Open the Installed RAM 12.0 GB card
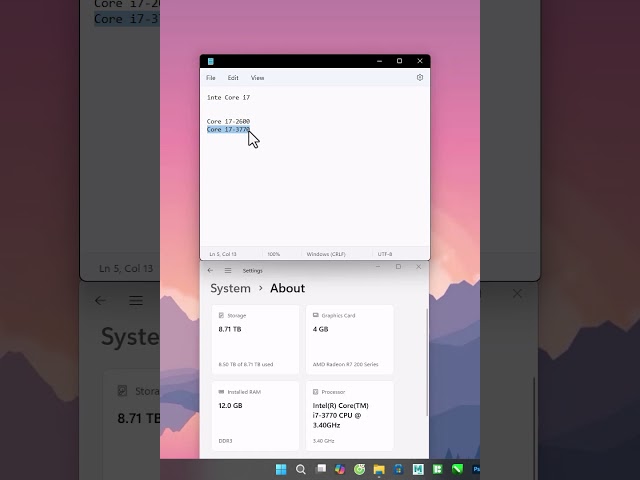Viewport: 640px width, 480px height. click(256, 416)
